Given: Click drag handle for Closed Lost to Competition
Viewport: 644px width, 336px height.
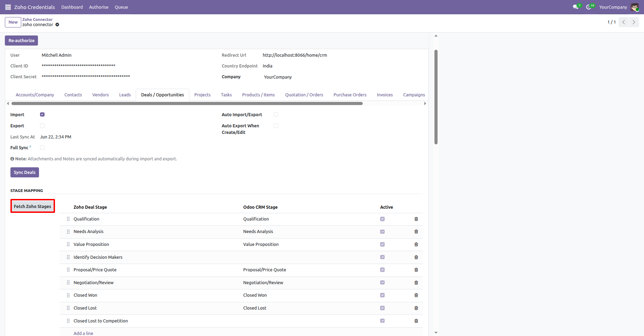Looking at the screenshot, I should (68, 321).
